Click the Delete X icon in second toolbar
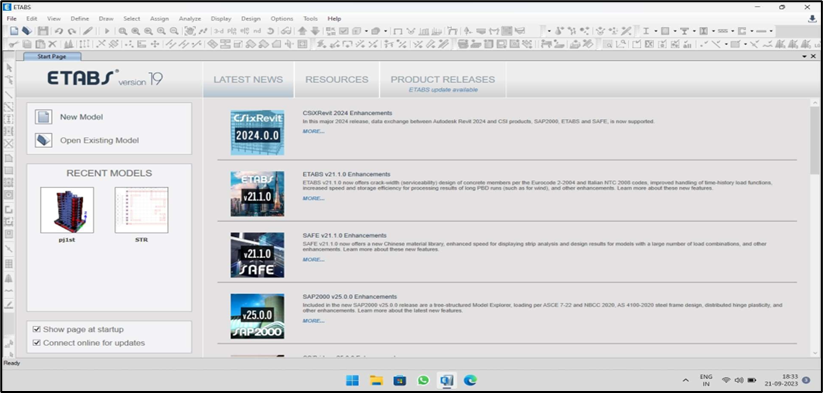The image size is (823, 393). tap(52, 45)
